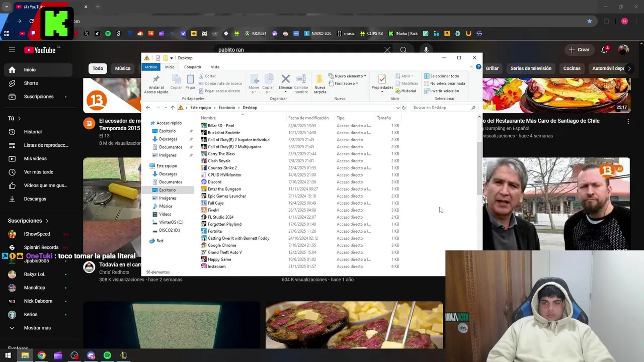Select DISCO2 (D:) drive
Viewport: 644px width, 362px height.
pyautogui.click(x=170, y=230)
